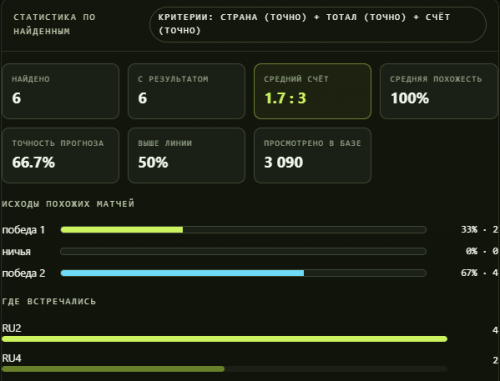Click the 'победа 2' label
The height and width of the screenshot is (381, 500).
(23, 273)
